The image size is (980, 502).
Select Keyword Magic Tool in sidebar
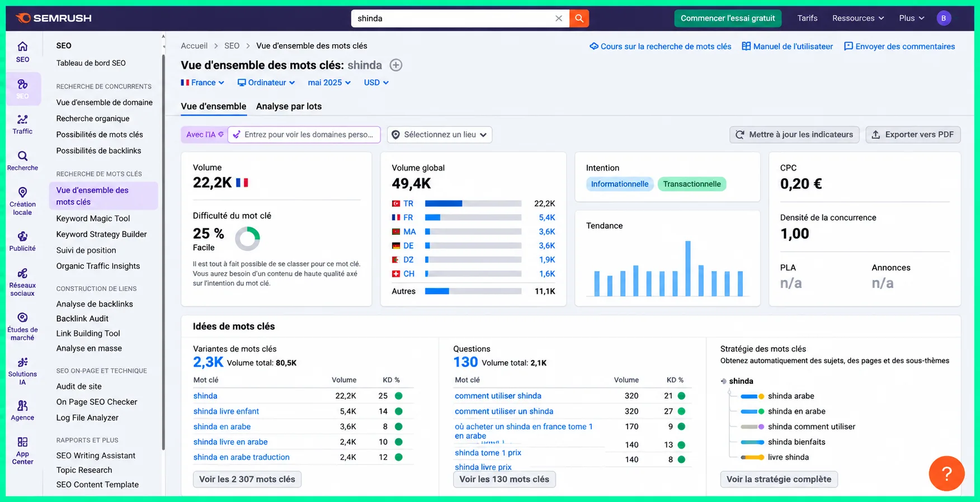(93, 219)
